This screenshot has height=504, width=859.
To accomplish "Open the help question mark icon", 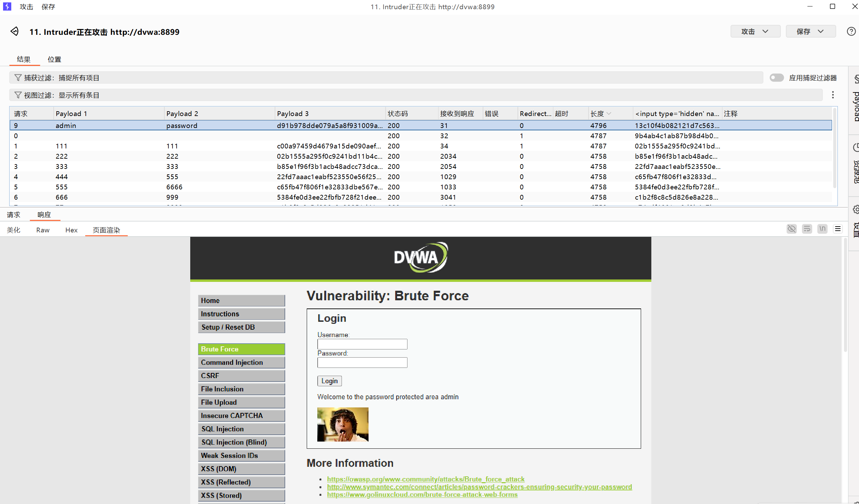I will pyautogui.click(x=851, y=31).
